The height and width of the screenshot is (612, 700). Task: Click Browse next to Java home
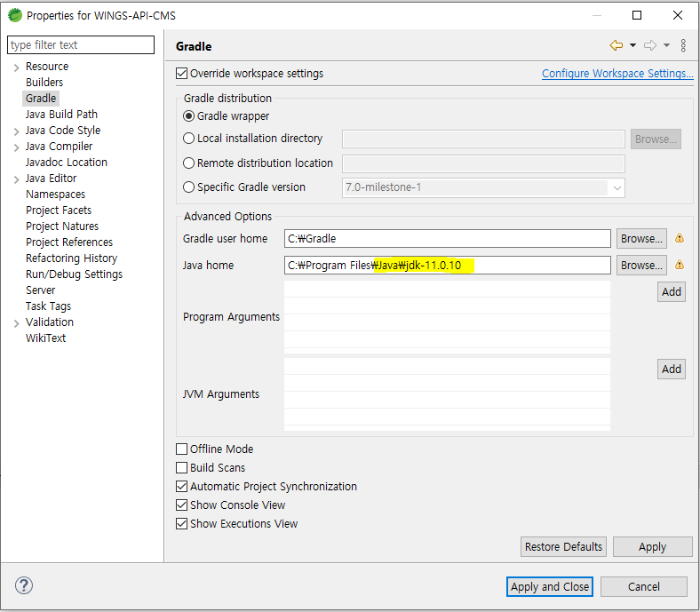tap(641, 266)
